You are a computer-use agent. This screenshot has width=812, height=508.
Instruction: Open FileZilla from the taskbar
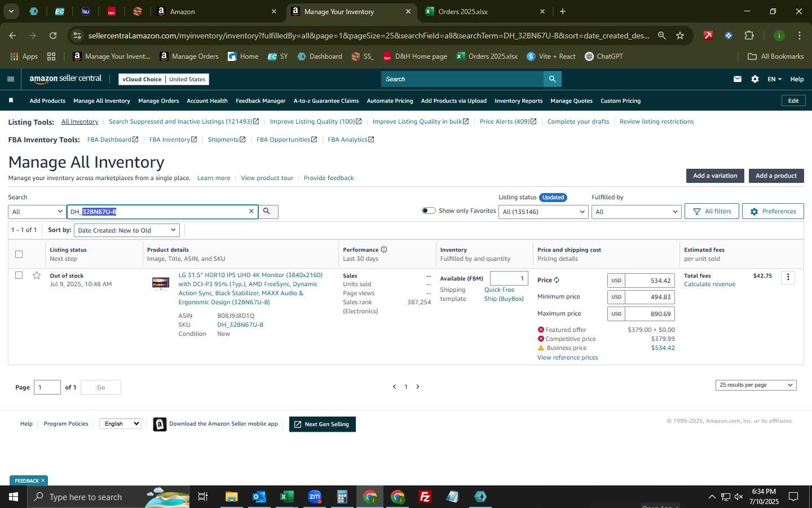(x=425, y=497)
